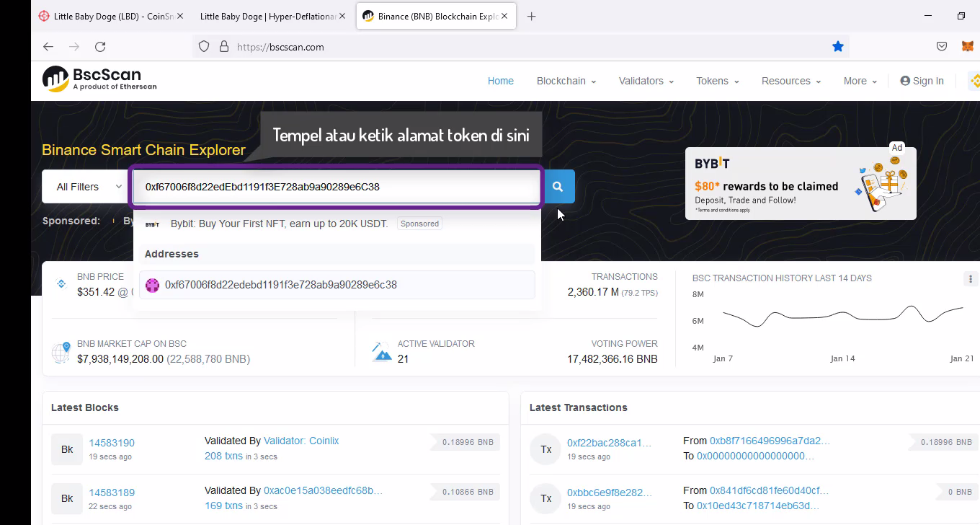Click the Bybit rewards ad banner
The height and width of the screenshot is (525, 980).
pyautogui.click(x=800, y=184)
